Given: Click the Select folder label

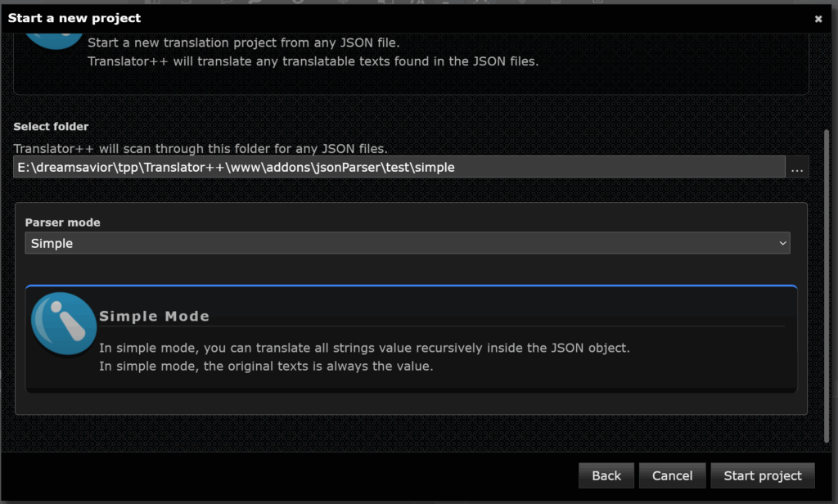Looking at the screenshot, I should click(51, 127).
